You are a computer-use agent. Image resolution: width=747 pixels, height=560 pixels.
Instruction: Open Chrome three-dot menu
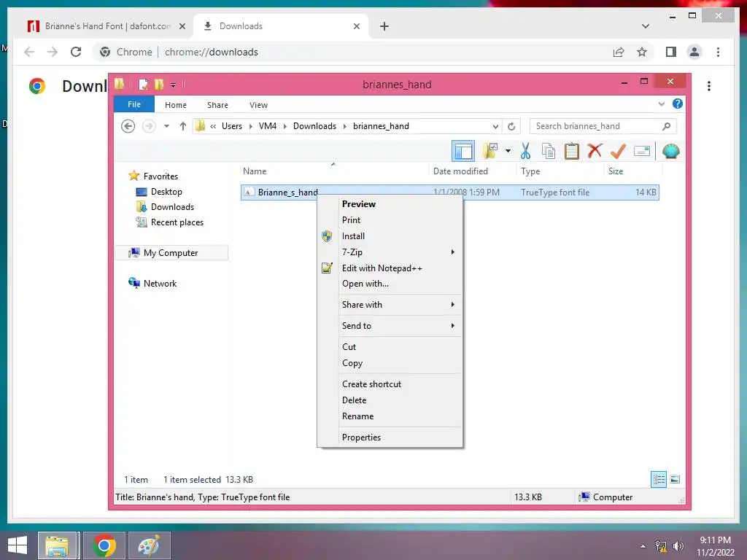pyautogui.click(x=718, y=52)
